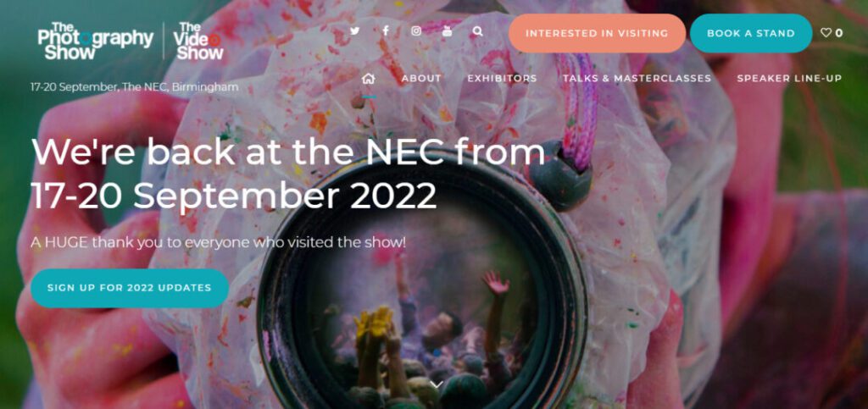This screenshot has height=409, width=868.
Task: Click The Video Show logo
Action: (x=198, y=41)
